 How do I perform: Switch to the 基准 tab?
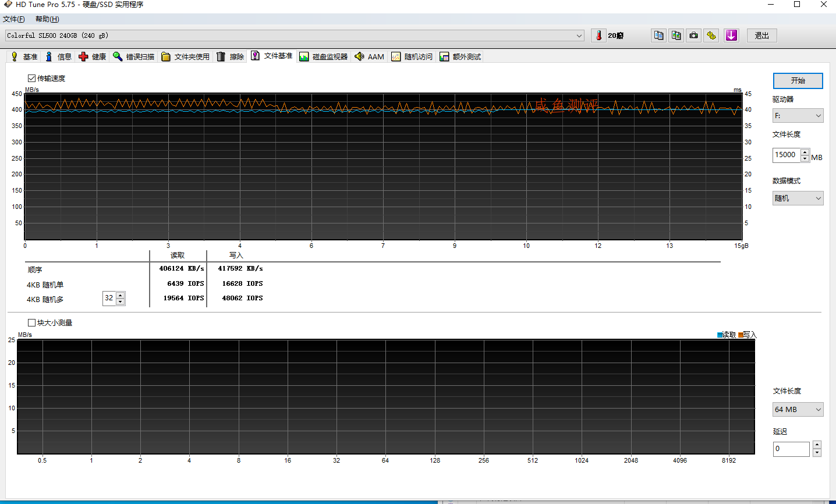click(24, 56)
